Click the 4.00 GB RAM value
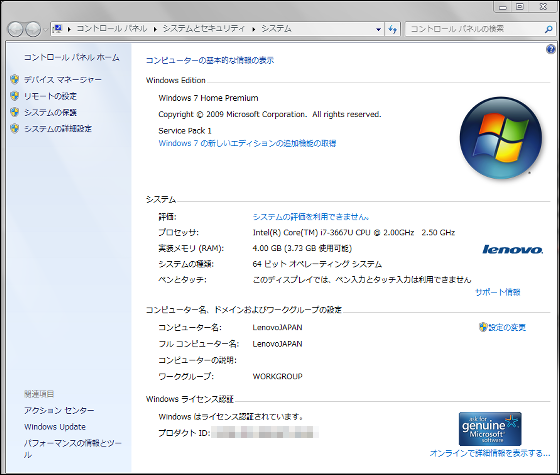Viewport: 560px width, 475px height. coord(302,248)
